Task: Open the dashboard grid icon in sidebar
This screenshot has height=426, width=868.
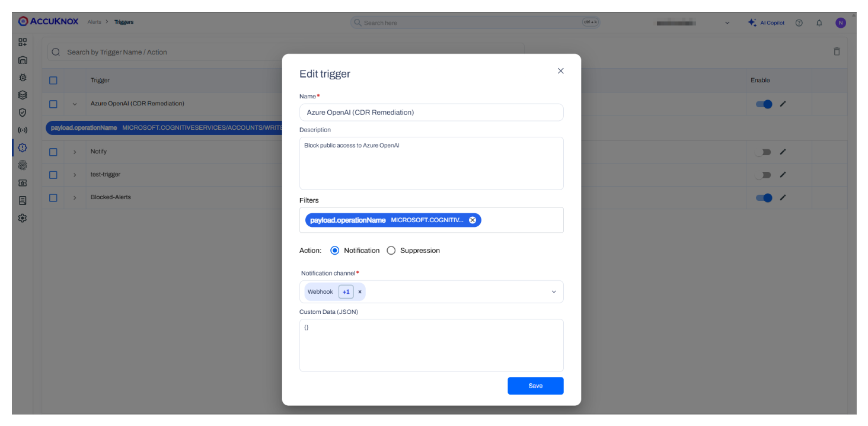Action: point(23,42)
